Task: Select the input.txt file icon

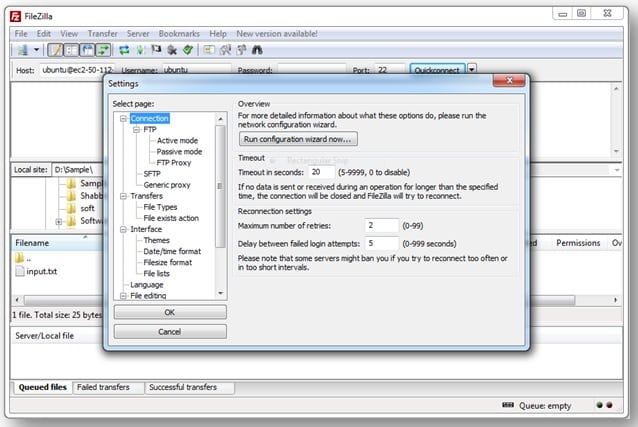Action: (x=20, y=272)
